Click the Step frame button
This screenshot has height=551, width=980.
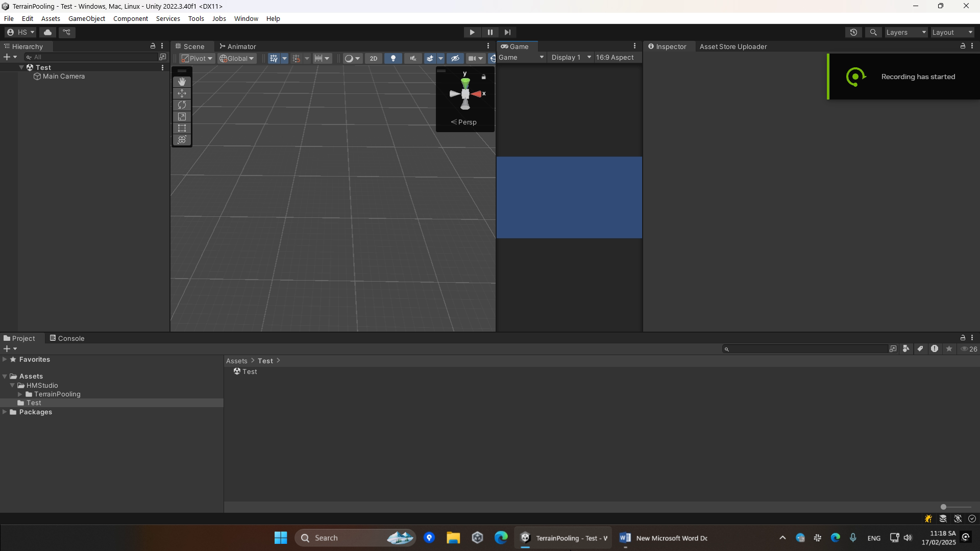[507, 32]
